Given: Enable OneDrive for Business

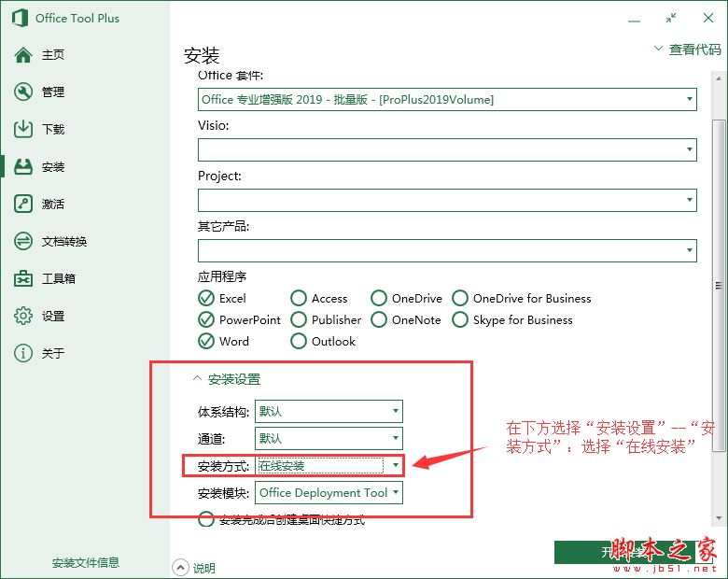Looking at the screenshot, I should [x=460, y=298].
